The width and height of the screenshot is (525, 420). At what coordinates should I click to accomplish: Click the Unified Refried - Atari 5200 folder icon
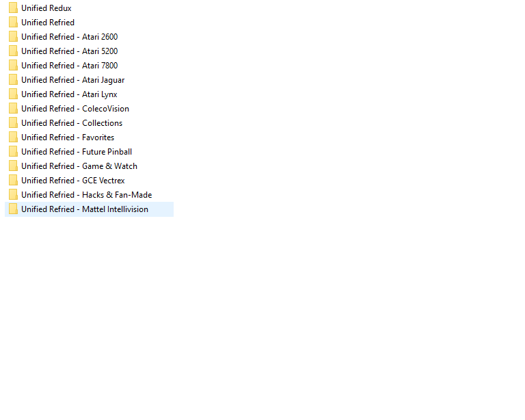point(13,51)
